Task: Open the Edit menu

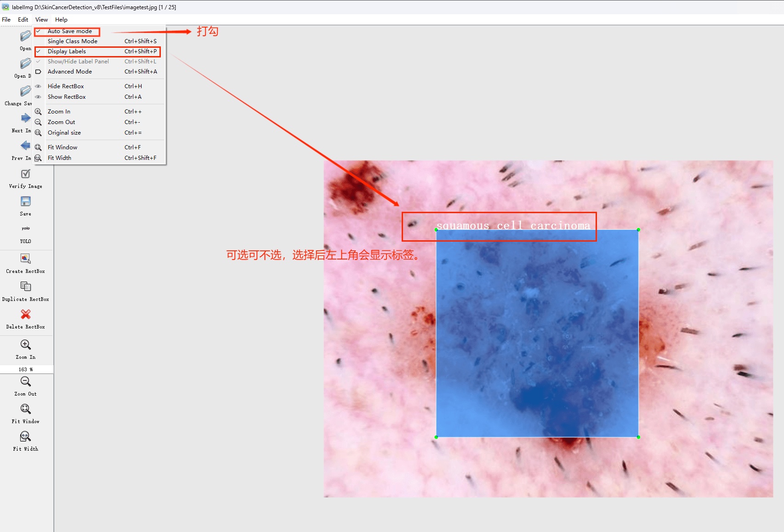Action: tap(23, 20)
